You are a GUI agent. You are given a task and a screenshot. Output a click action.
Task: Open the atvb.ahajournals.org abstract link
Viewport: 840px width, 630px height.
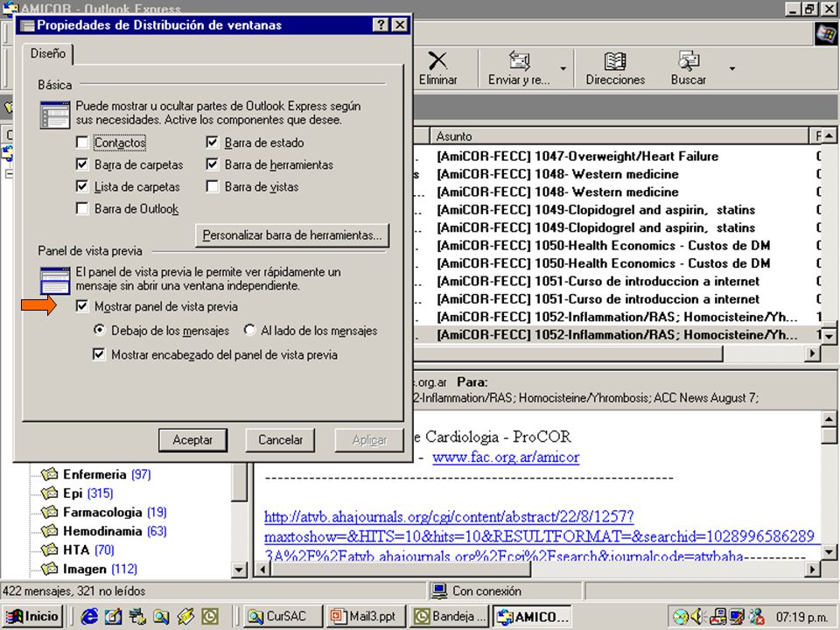click(540, 535)
